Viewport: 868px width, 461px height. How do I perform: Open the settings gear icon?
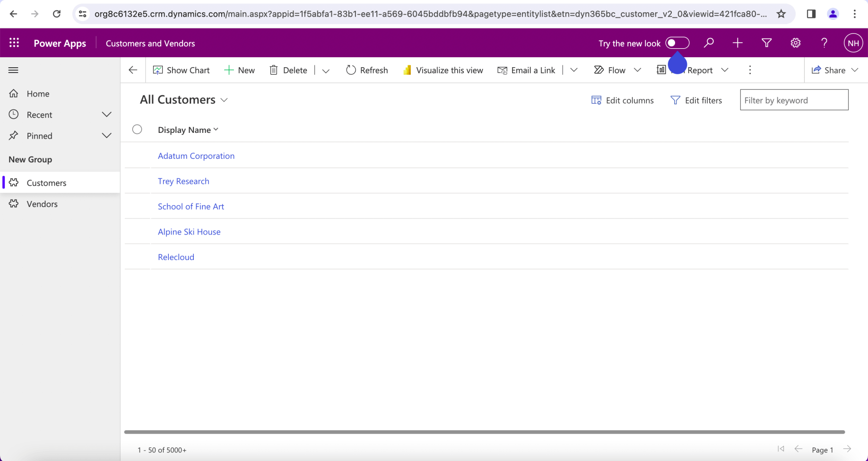(x=796, y=43)
